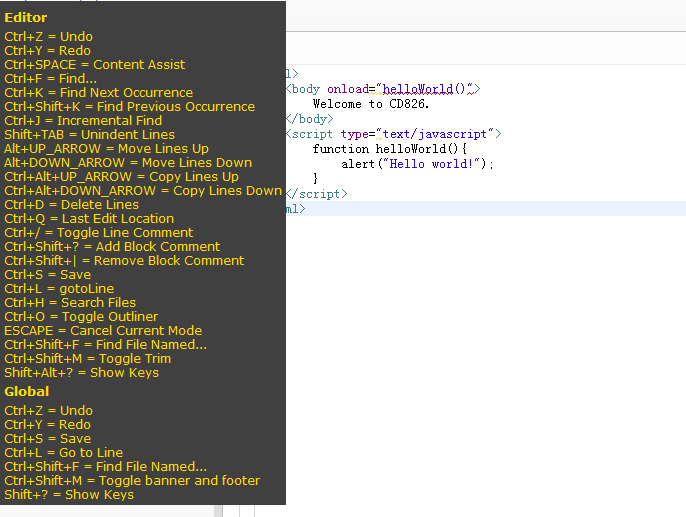Viewport: 686px width, 517px height.
Task: Click 'Ctrl+K = Find Next Occurrence'
Action: point(99,93)
